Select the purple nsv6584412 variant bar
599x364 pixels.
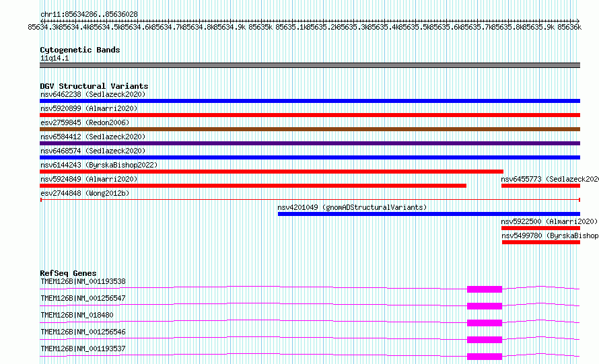[310, 143]
